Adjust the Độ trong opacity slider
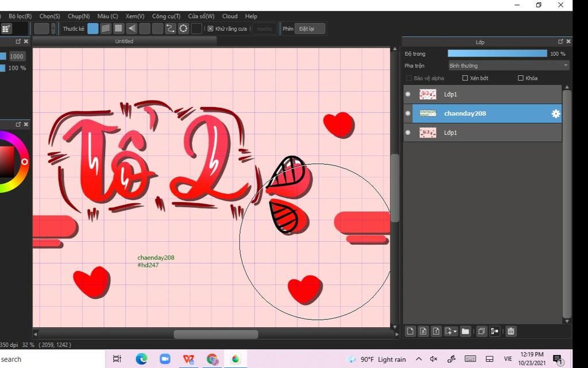 point(497,53)
